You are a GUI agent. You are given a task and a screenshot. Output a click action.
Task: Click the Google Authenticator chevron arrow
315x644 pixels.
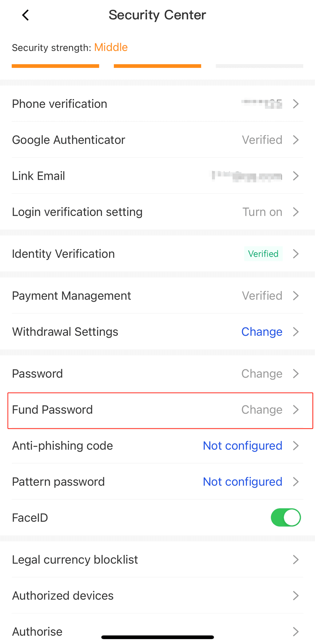click(296, 140)
